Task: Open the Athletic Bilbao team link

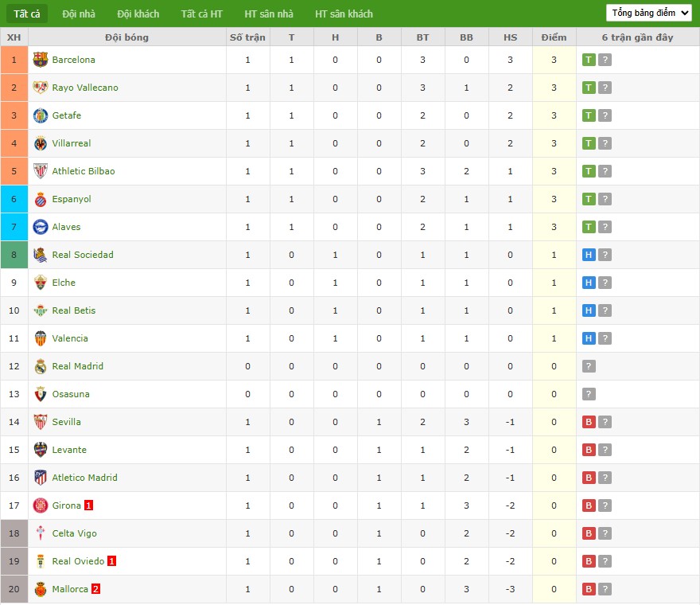Action: click(x=84, y=171)
